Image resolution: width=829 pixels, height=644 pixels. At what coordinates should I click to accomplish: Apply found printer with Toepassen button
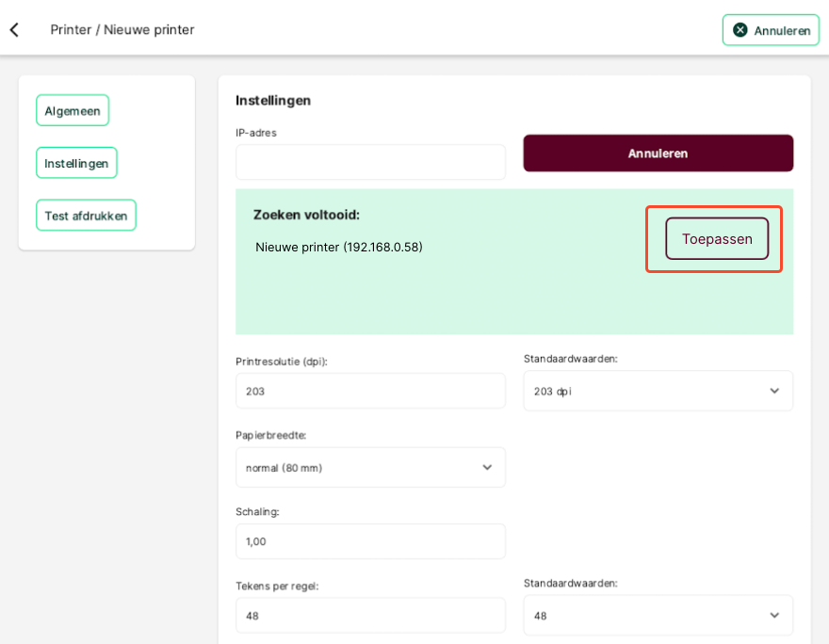717,239
